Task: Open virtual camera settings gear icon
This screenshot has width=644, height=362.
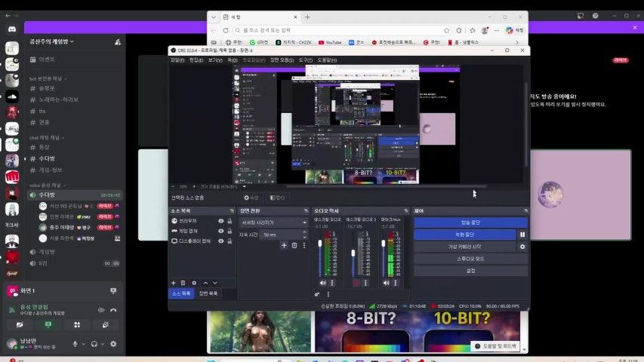Action: coord(522,247)
